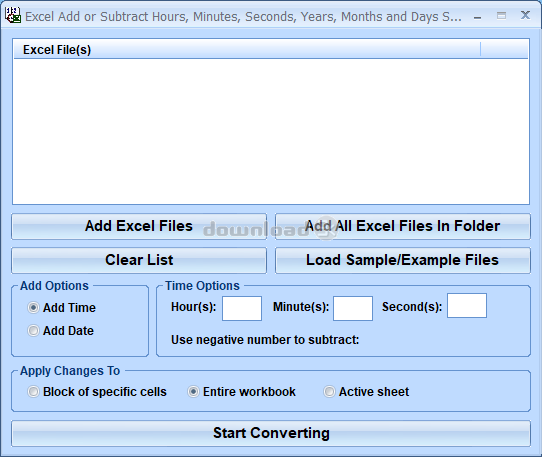542x457 pixels.
Task: Minimize the window
Action: (477, 17)
